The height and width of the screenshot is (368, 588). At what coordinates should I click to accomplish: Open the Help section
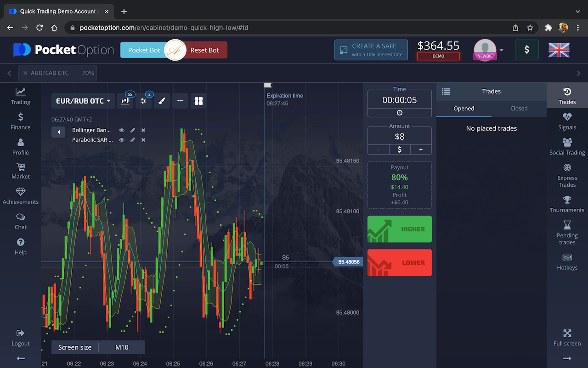20,247
